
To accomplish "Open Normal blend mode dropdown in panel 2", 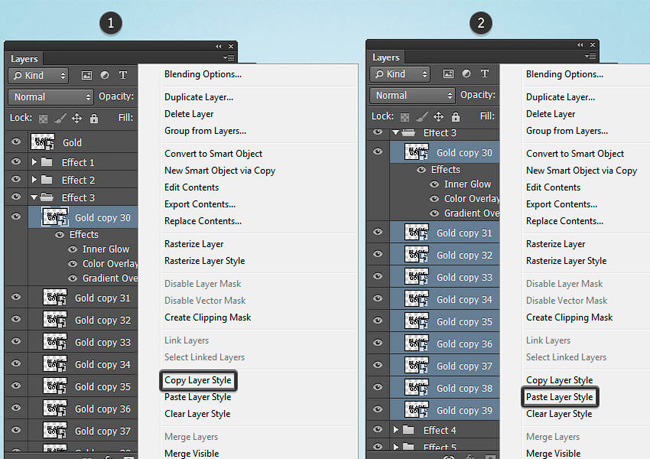I will pyautogui.click(x=412, y=95).
